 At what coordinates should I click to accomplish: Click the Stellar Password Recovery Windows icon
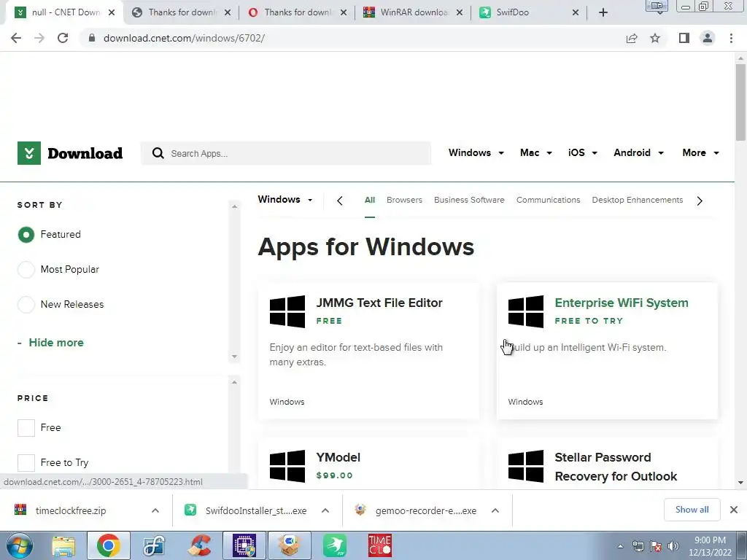click(526, 466)
